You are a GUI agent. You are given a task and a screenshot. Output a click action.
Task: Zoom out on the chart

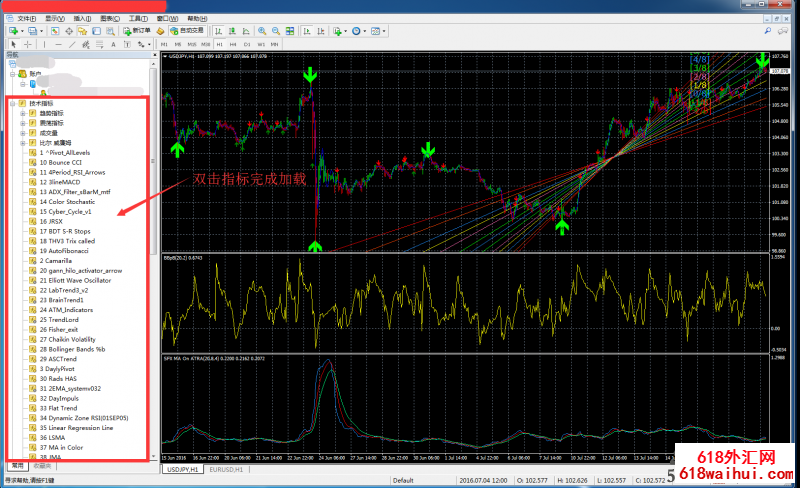[x=276, y=31]
